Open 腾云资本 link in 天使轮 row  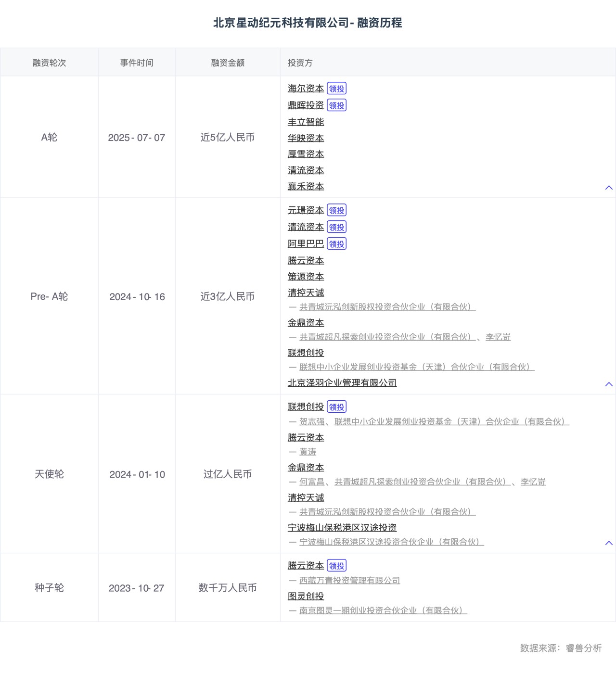tap(306, 437)
